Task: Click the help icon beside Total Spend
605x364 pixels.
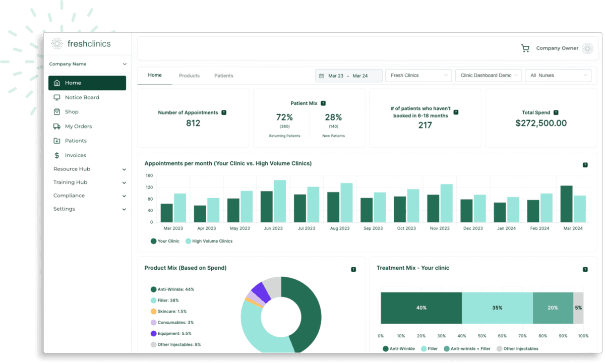Action: [x=556, y=113]
